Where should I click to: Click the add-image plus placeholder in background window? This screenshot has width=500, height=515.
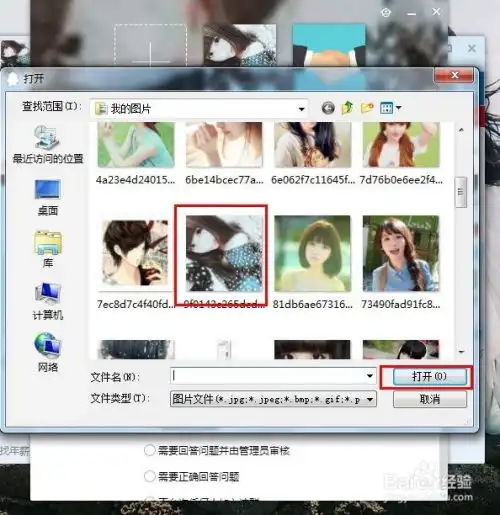point(150,45)
